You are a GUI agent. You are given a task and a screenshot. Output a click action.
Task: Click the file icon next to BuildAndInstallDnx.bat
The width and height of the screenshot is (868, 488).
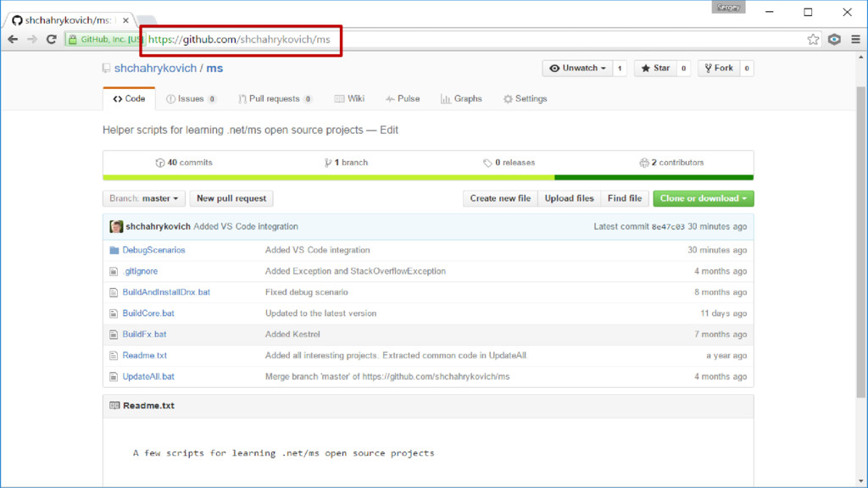pos(114,292)
